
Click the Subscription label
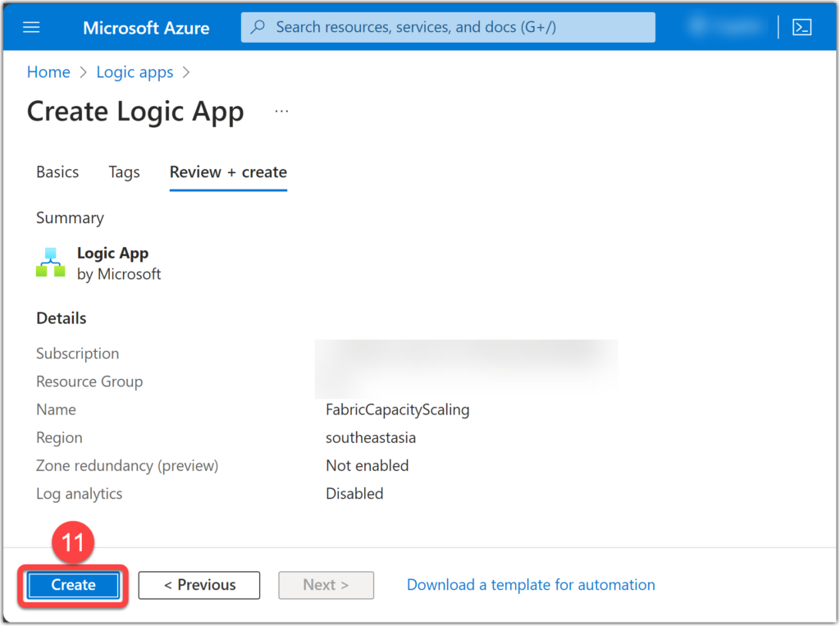coord(77,354)
